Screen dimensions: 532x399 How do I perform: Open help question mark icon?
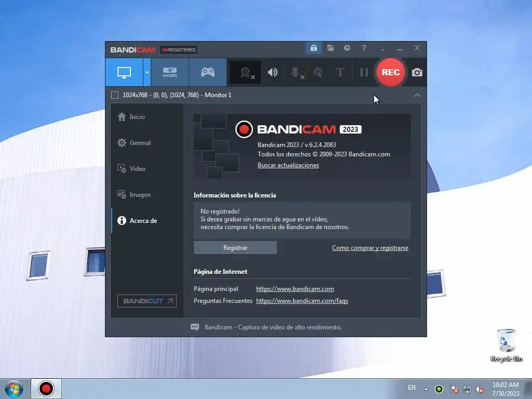364,48
